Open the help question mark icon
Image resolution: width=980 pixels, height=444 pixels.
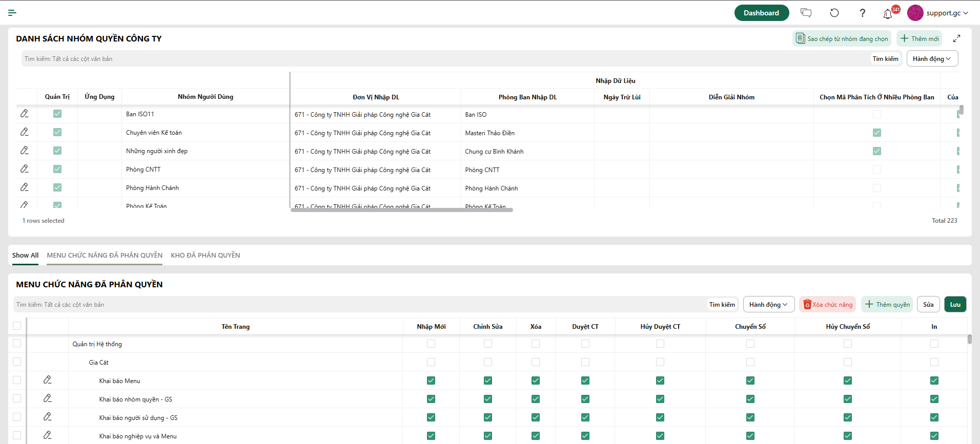[x=863, y=13]
